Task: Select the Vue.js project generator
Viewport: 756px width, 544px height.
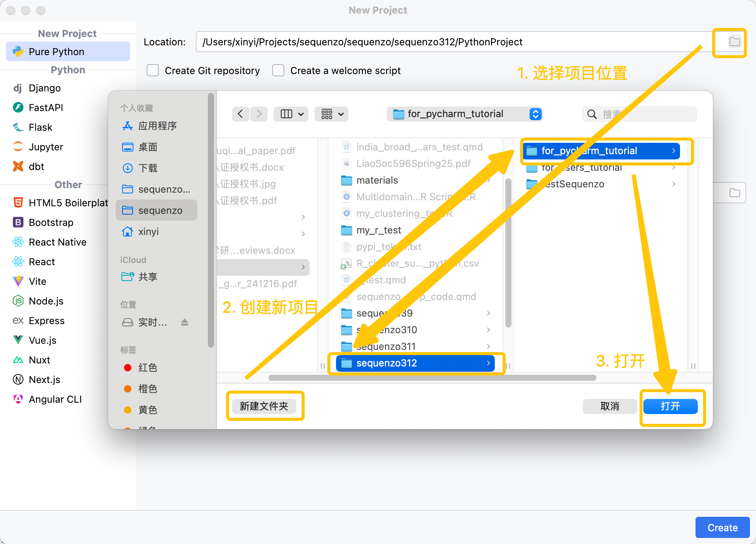Action: 42,340
